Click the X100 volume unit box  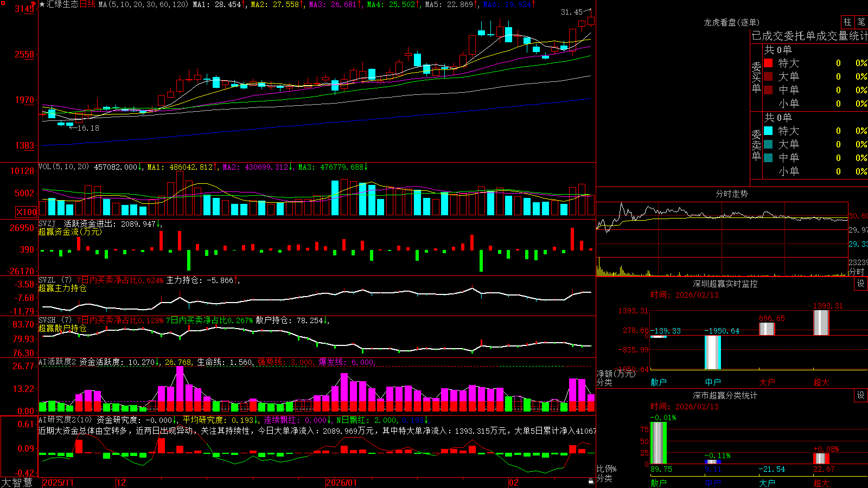click(x=26, y=212)
